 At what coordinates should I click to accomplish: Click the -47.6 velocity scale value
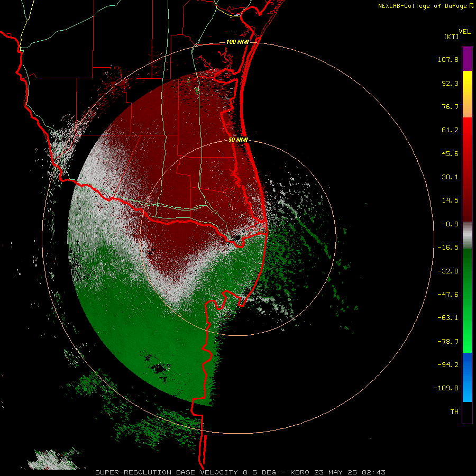(448, 295)
